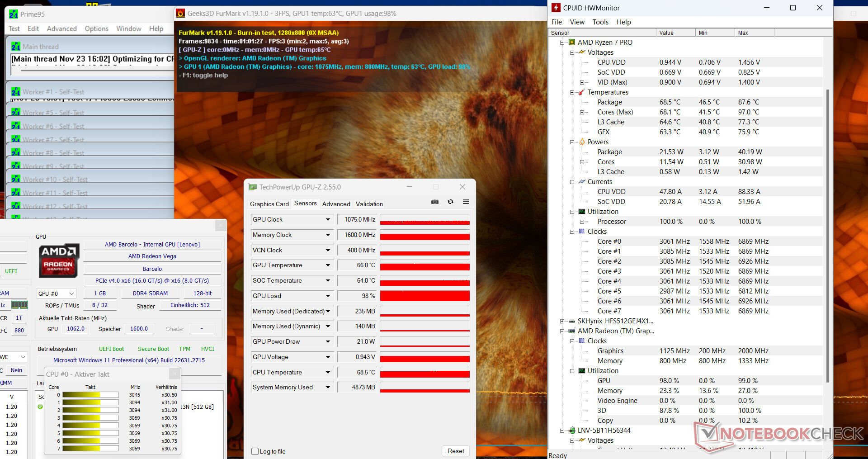Enable the Log to file checkbox

pos(255,451)
